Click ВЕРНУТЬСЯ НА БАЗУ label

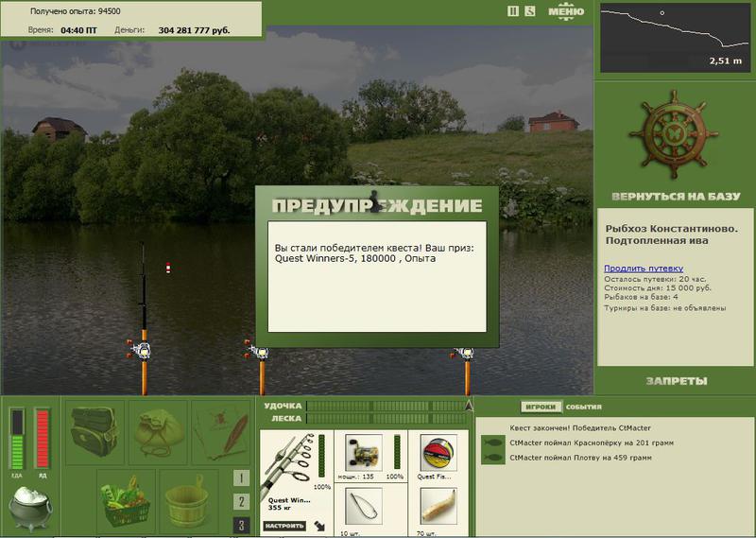click(x=676, y=196)
